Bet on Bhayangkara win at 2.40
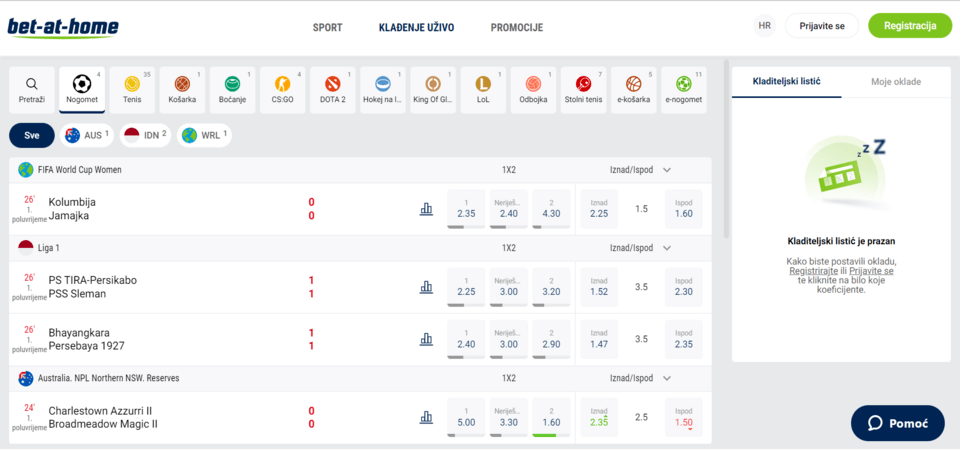Viewport: 960px width, 450px height. (x=466, y=340)
